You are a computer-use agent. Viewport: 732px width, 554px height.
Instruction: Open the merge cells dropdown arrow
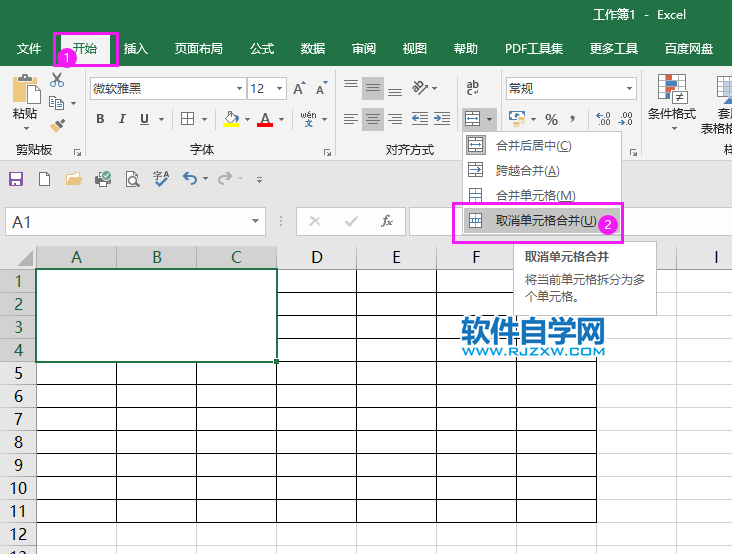489,119
